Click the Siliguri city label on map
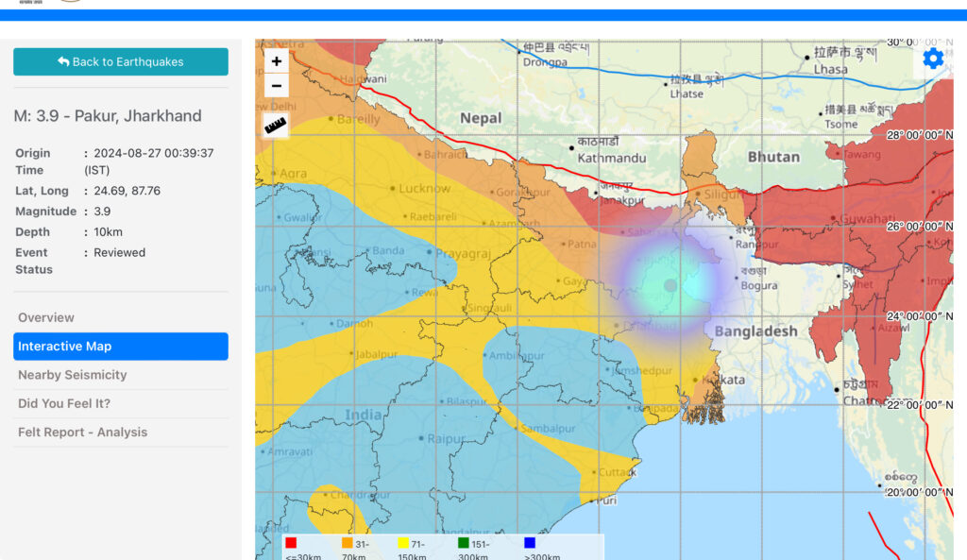The height and width of the screenshot is (560, 967). (724, 195)
